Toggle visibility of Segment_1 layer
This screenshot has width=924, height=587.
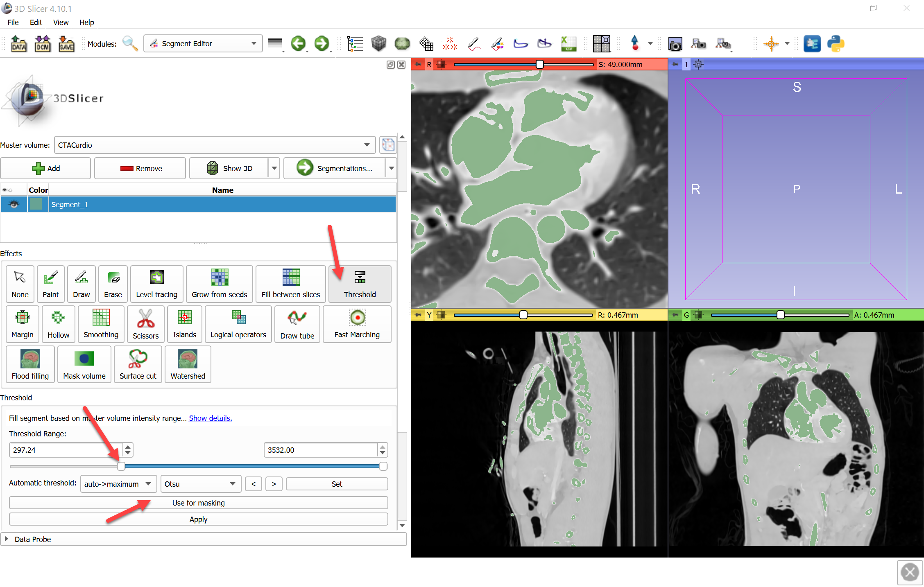[14, 204]
